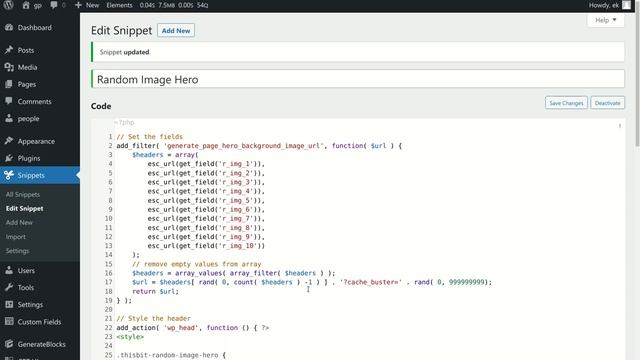This screenshot has height=360, width=640.
Task: Open the comments bubble in admin bar
Action: 53,5
